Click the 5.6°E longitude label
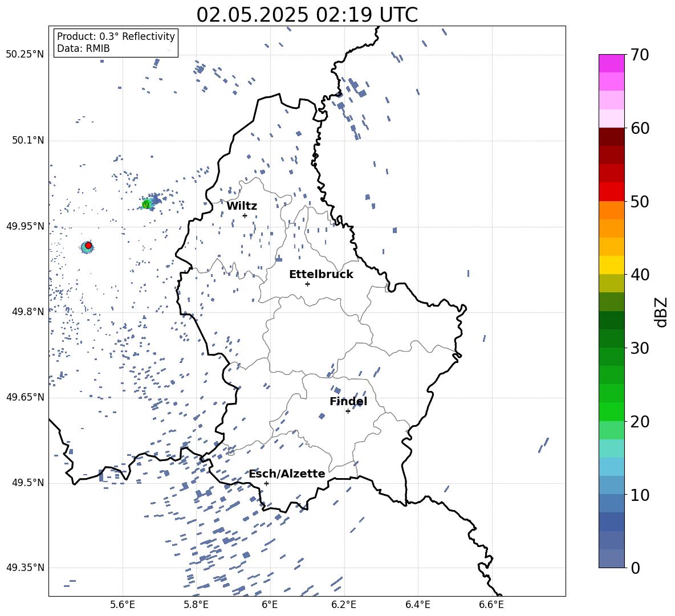The width and height of the screenshot is (675, 616). click(123, 605)
